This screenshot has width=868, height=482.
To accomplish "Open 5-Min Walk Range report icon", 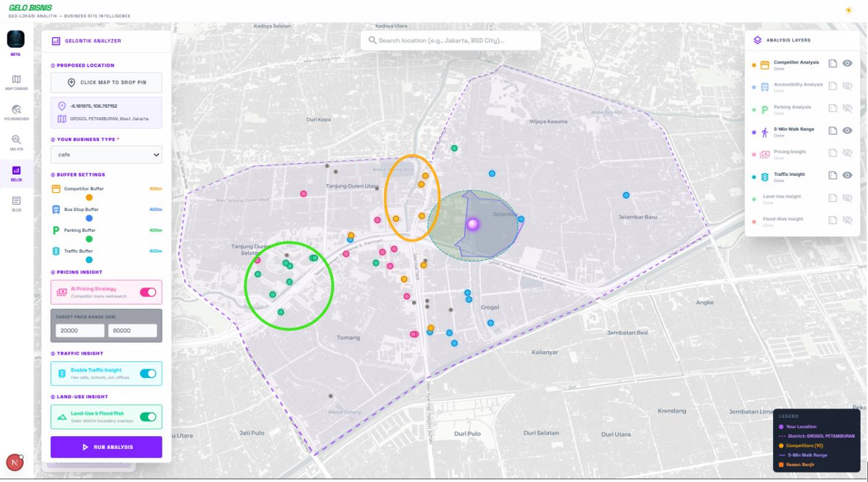I will (x=833, y=131).
